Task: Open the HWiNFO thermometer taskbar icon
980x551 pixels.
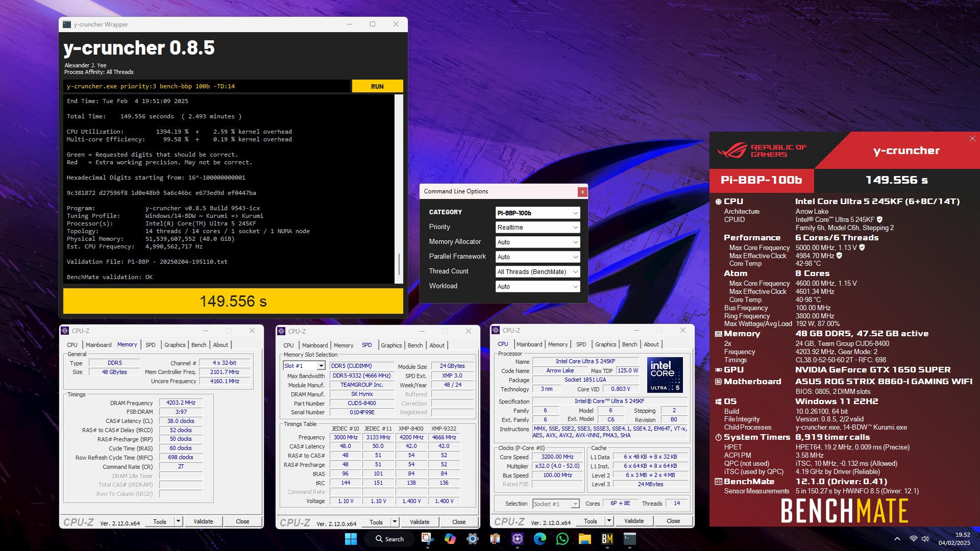Action: point(495,539)
